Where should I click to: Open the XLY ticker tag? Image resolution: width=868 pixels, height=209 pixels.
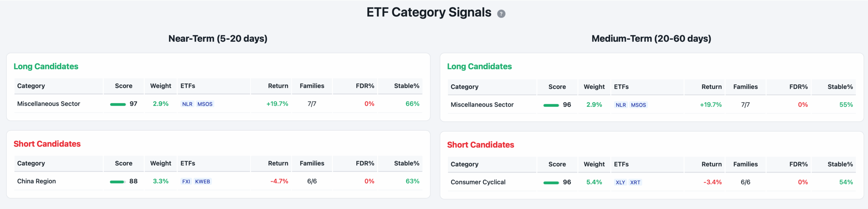pyautogui.click(x=620, y=183)
